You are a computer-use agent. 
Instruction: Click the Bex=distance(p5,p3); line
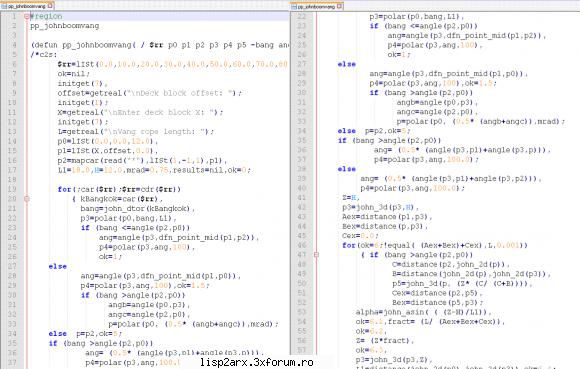(437, 303)
